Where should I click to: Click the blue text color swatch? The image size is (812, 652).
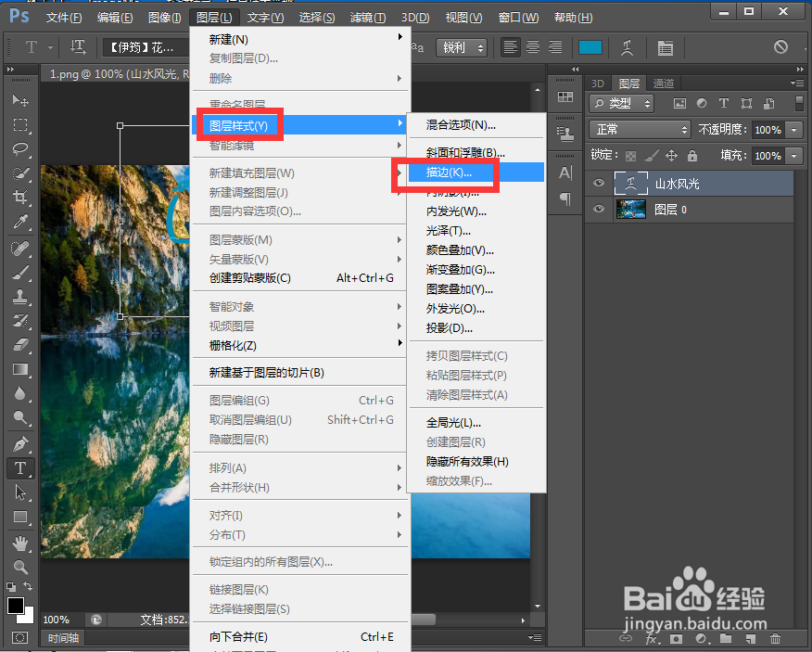591,47
